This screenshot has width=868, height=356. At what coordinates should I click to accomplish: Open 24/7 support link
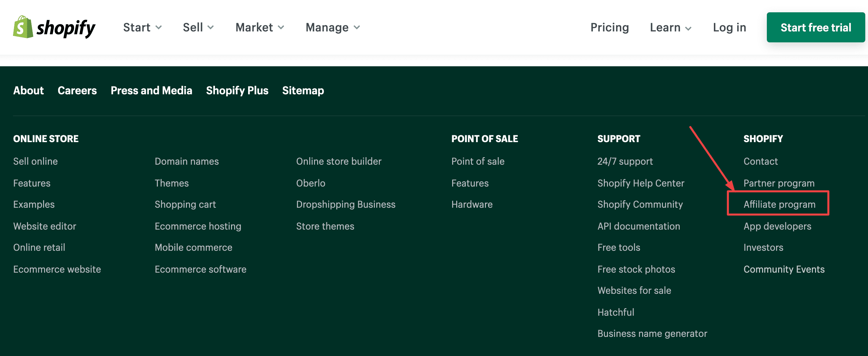point(625,161)
